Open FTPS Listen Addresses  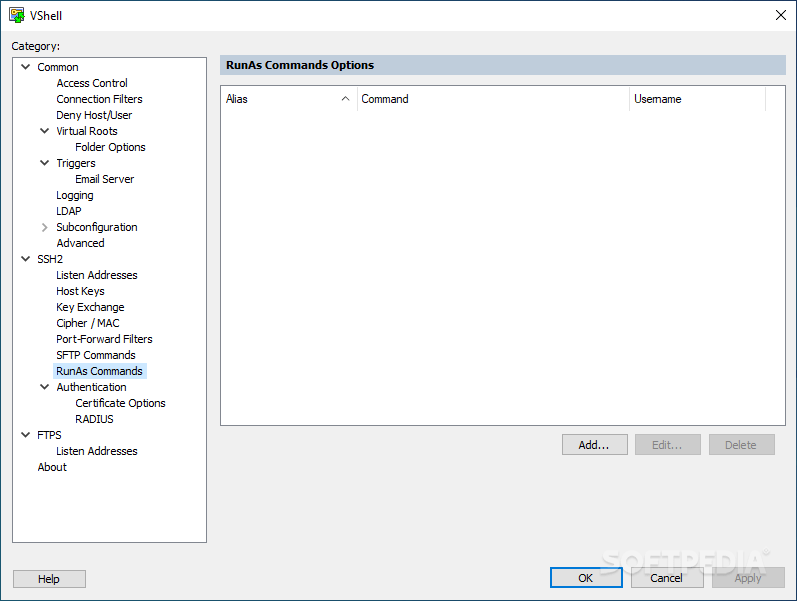(97, 452)
